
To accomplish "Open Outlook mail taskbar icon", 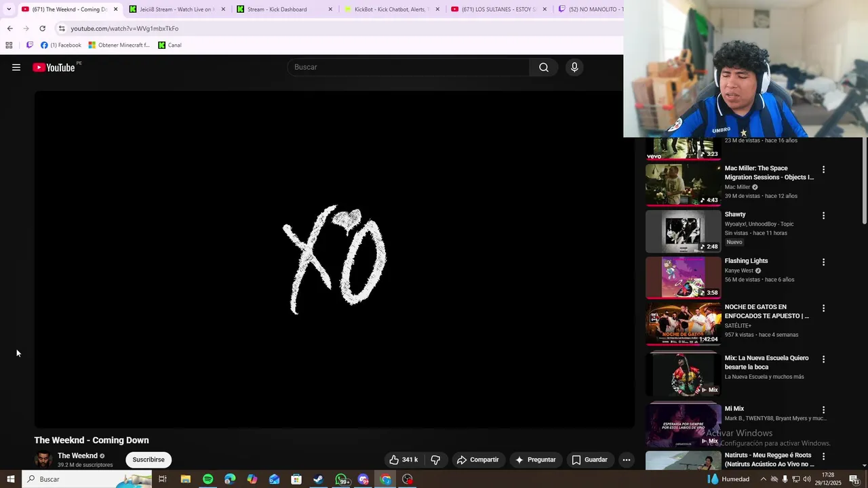I will (x=274, y=479).
